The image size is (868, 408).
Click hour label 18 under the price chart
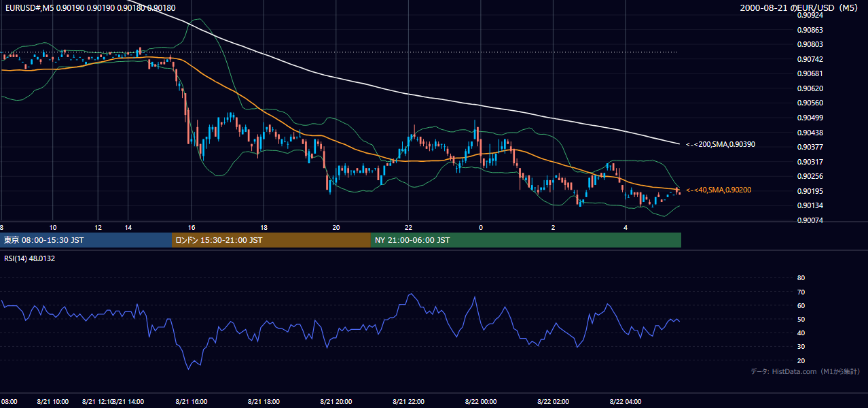point(264,227)
